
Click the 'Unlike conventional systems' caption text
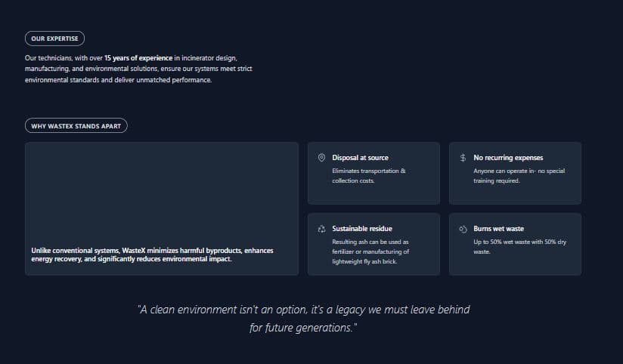(152, 254)
